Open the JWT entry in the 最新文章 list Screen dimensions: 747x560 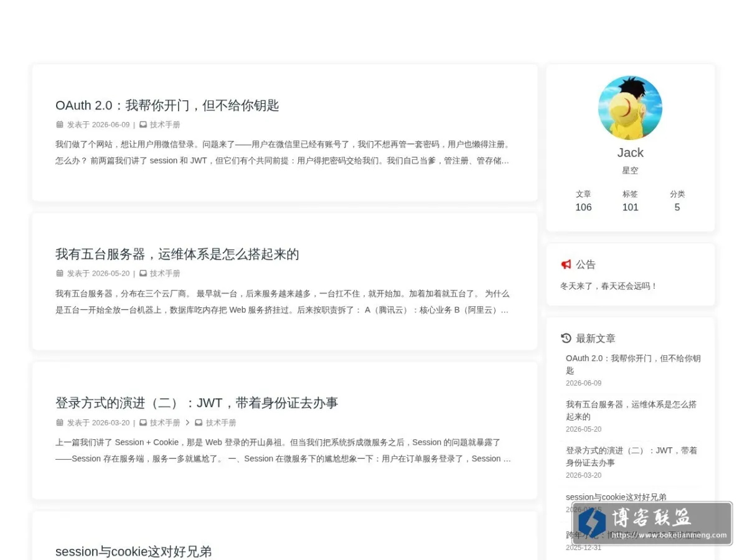coord(631,456)
